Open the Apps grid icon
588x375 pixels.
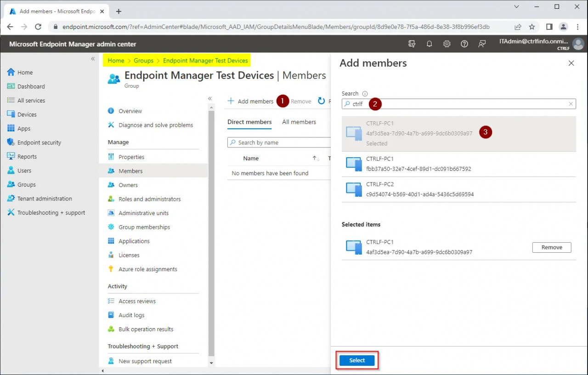click(11, 128)
